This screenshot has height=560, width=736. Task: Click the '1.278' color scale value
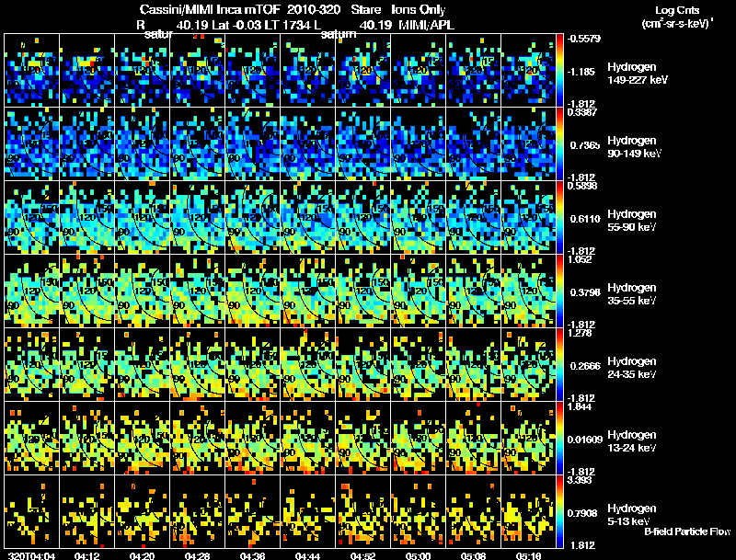click(580, 333)
